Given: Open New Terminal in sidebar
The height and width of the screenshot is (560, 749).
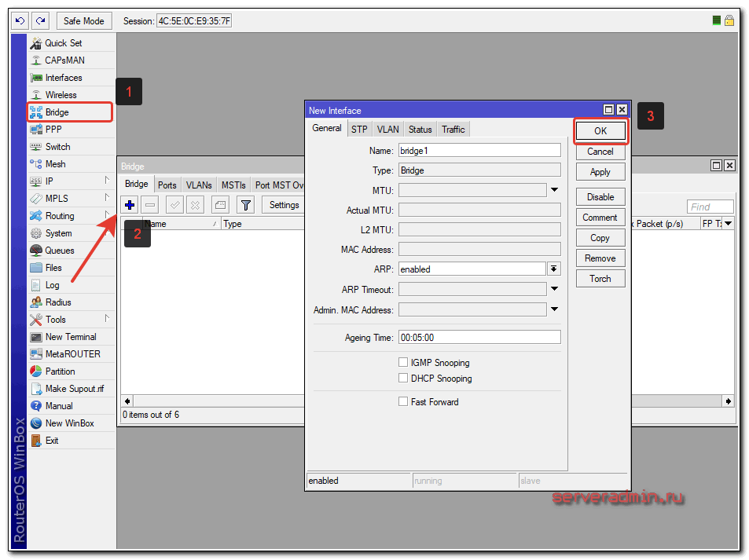Looking at the screenshot, I should [x=70, y=337].
